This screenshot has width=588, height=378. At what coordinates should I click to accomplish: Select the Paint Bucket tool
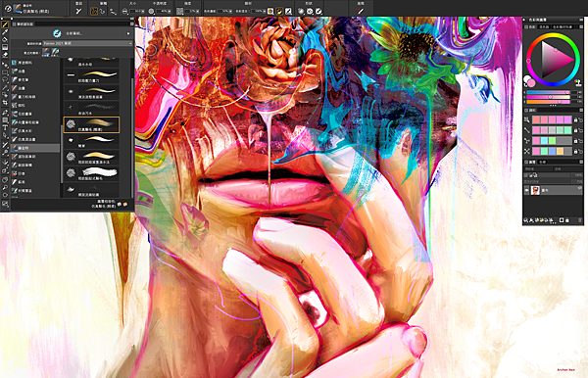(x=5, y=39)
